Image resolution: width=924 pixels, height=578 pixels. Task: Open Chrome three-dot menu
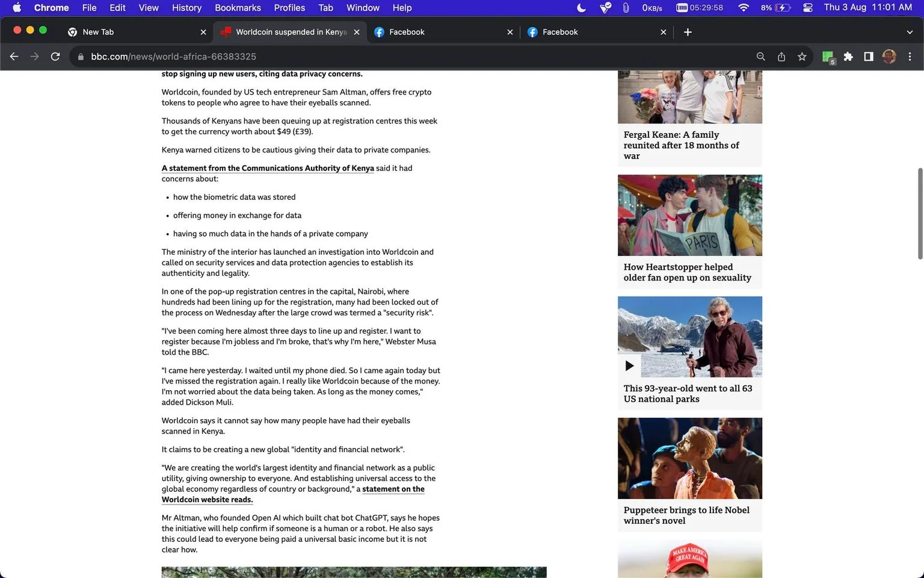(x=910, y=57)
